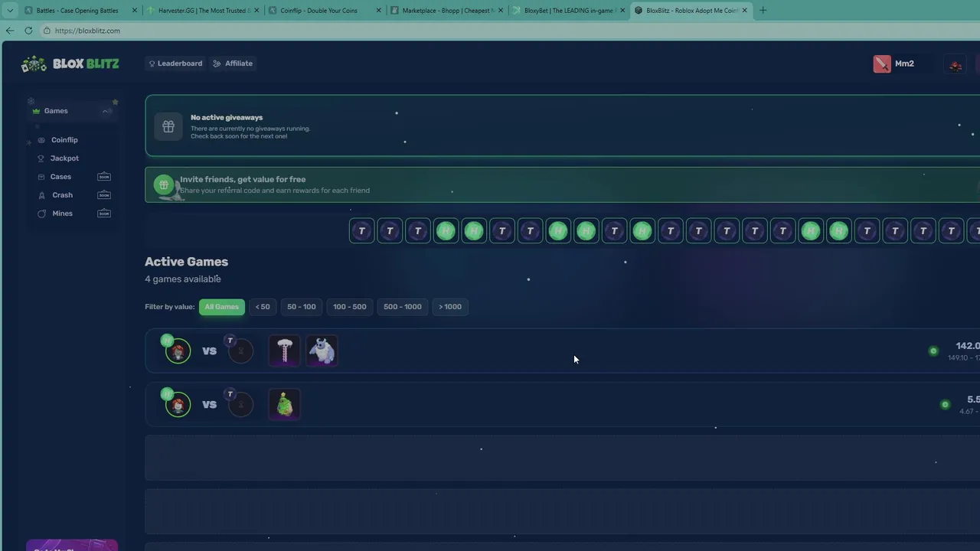Click player avatar in the 142.0 game row
Image resolution: width=980 pixels, height=551 pixels.
coord(178,351)
